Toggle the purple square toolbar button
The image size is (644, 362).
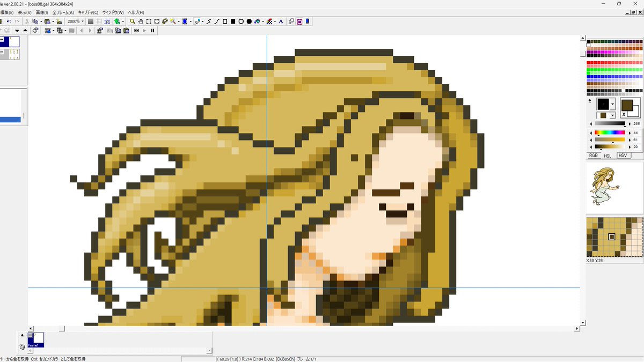(299, 21)
